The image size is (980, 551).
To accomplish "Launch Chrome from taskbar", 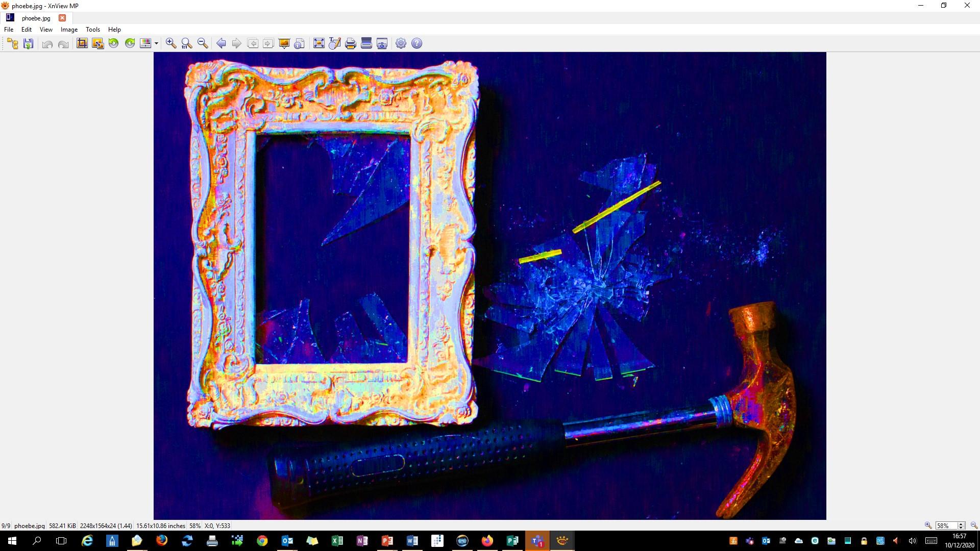I will [x=262, y=541].
